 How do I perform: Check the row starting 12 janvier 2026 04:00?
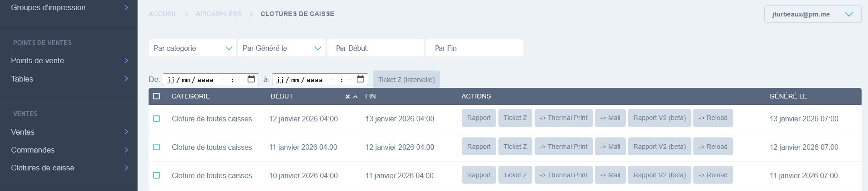[x=157, y=119]
